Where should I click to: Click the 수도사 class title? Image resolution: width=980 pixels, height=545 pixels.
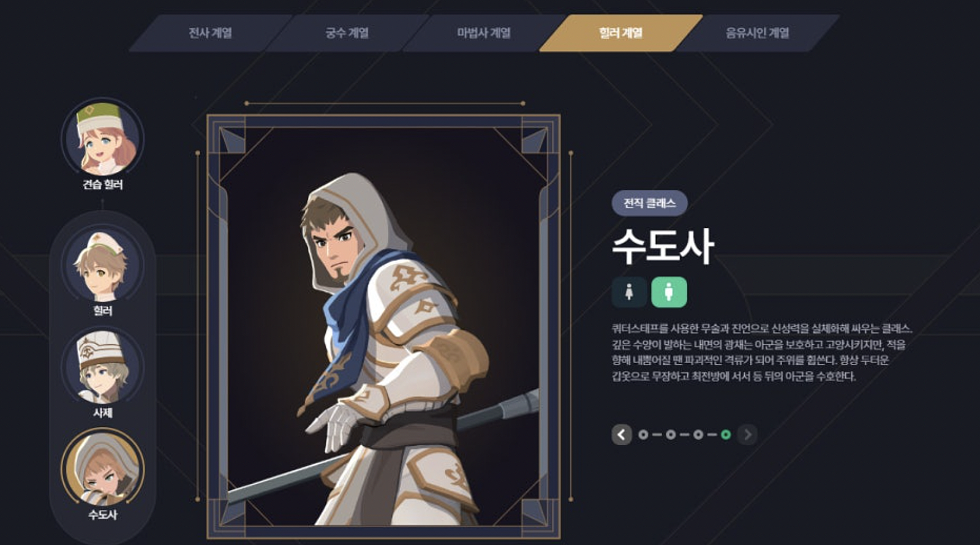(x=663, y=246)
